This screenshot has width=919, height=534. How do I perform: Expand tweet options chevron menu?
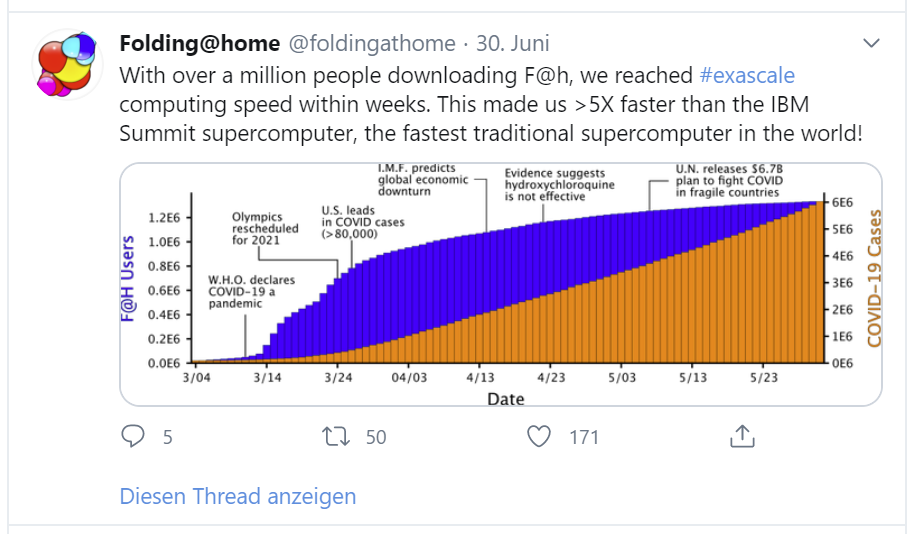click(872, 43)
